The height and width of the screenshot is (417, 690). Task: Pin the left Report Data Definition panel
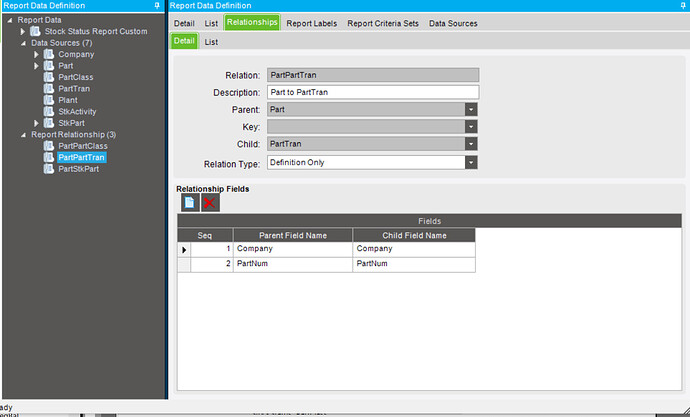[157, 6]
